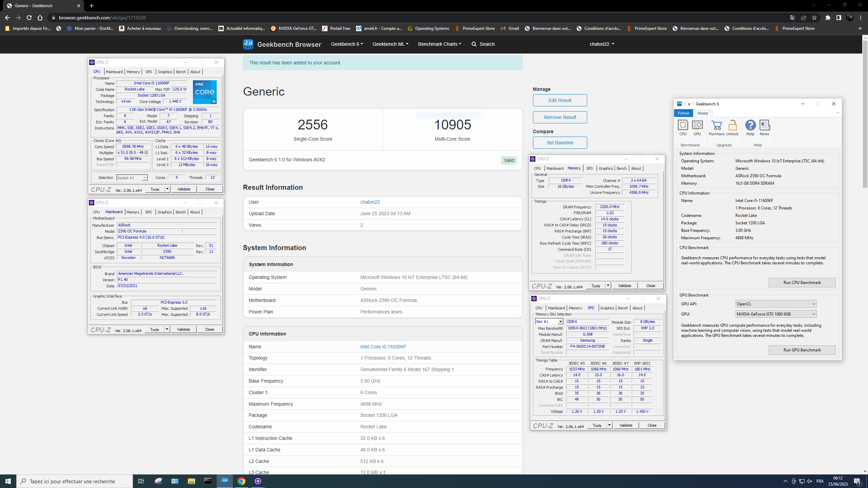
Task: Switch to the Bench tab in CPU-Z CPU window
Action: pos(181,72)
